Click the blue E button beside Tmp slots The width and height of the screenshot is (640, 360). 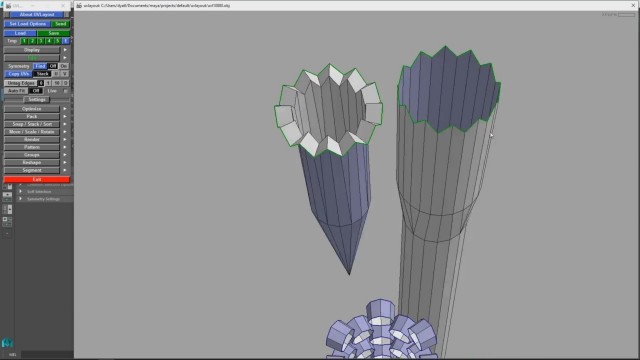click(66, 41)
